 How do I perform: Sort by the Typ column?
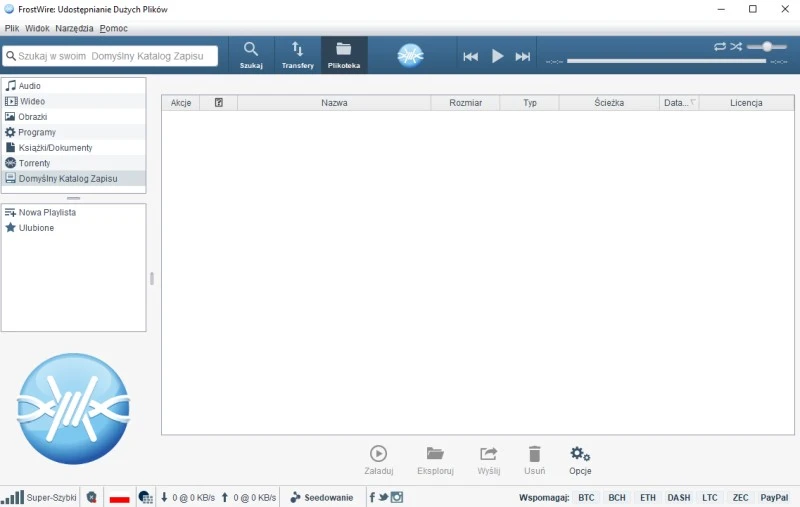[530, 103]
